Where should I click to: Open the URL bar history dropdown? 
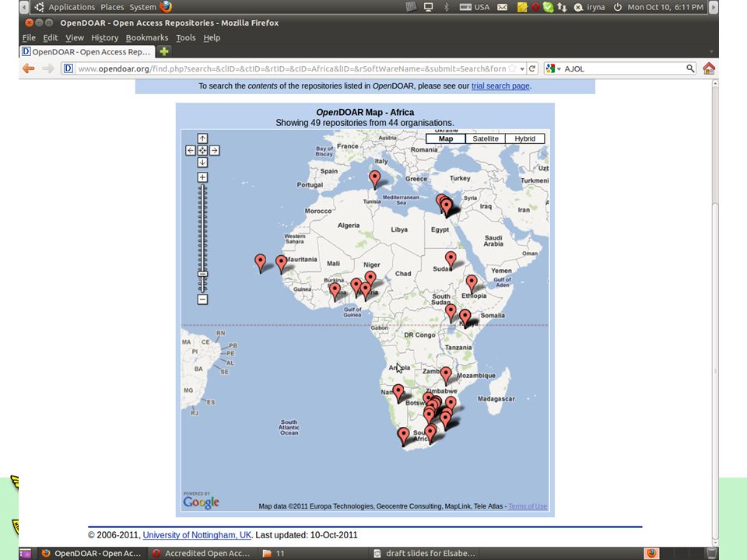(x=522, y=68)
